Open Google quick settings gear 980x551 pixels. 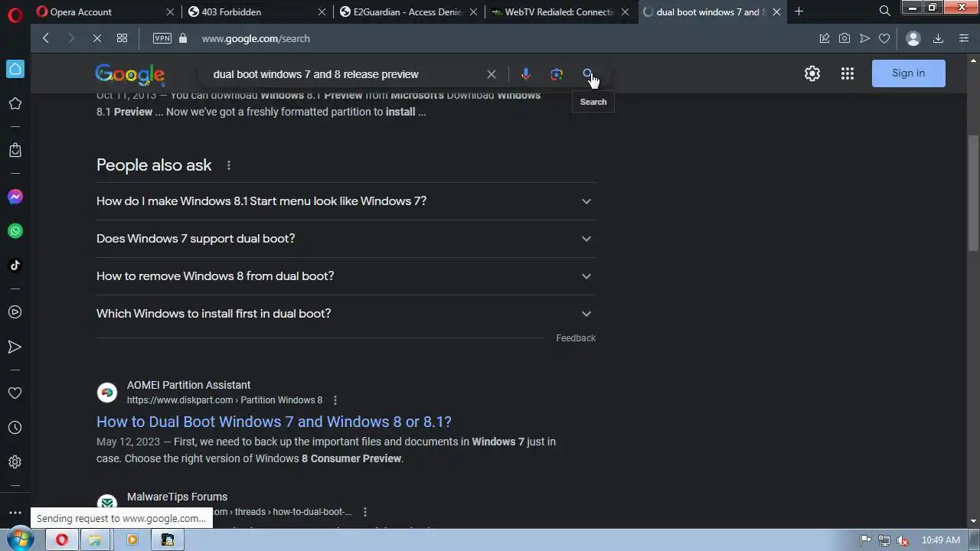tap(812, 73)
